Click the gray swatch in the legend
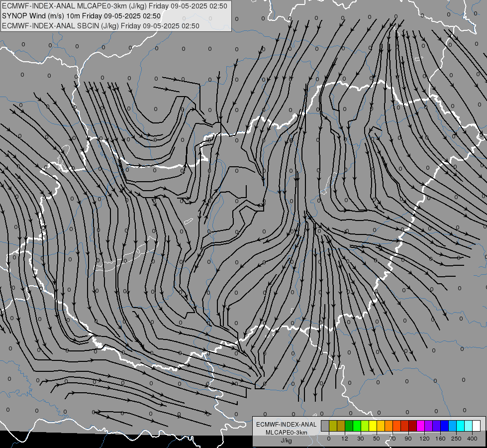 (x=325, y=426)
